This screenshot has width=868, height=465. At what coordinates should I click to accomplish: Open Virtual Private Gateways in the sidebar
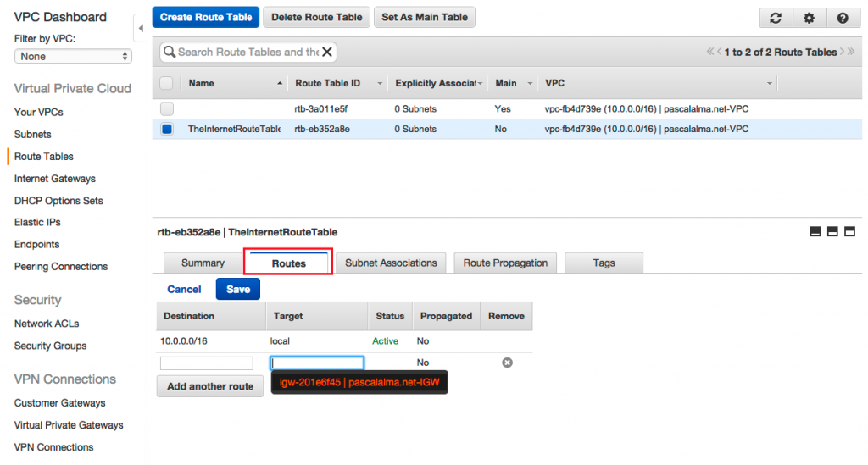[69, 425]
